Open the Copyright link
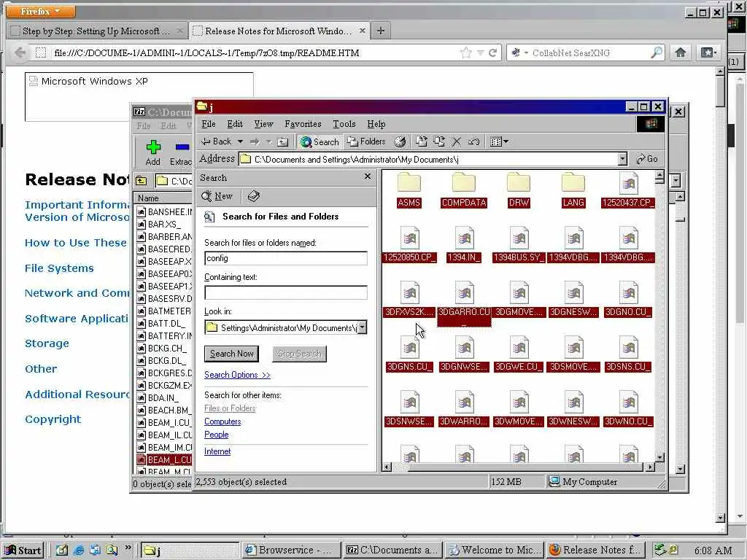This screenshot has height=560, width=747. tap(53, 419)
